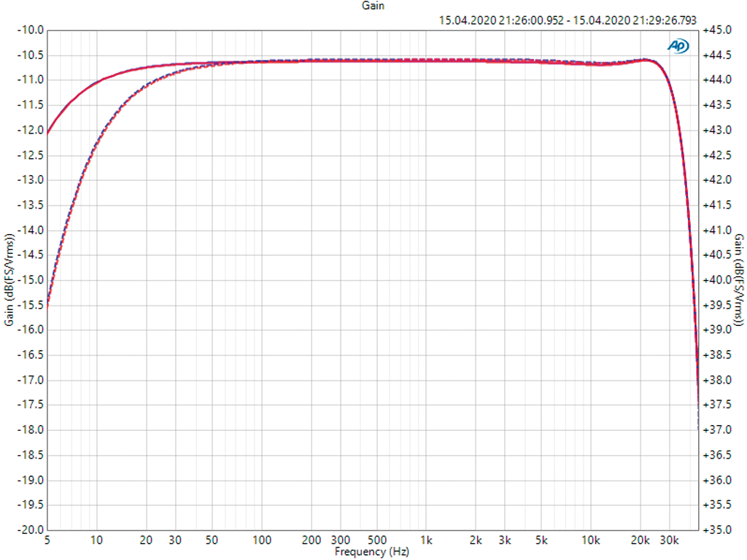Select the right Gain (dB(FS/Vrms)) axis title

pos(738,280)
